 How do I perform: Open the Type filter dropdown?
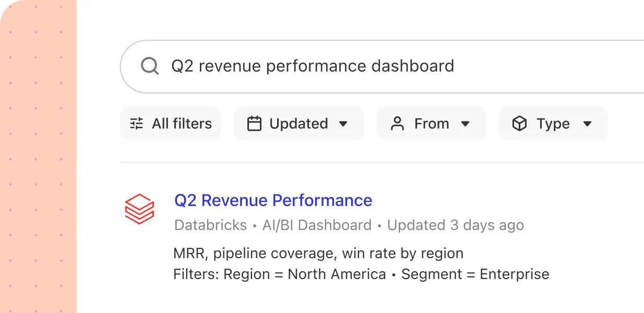553,123
